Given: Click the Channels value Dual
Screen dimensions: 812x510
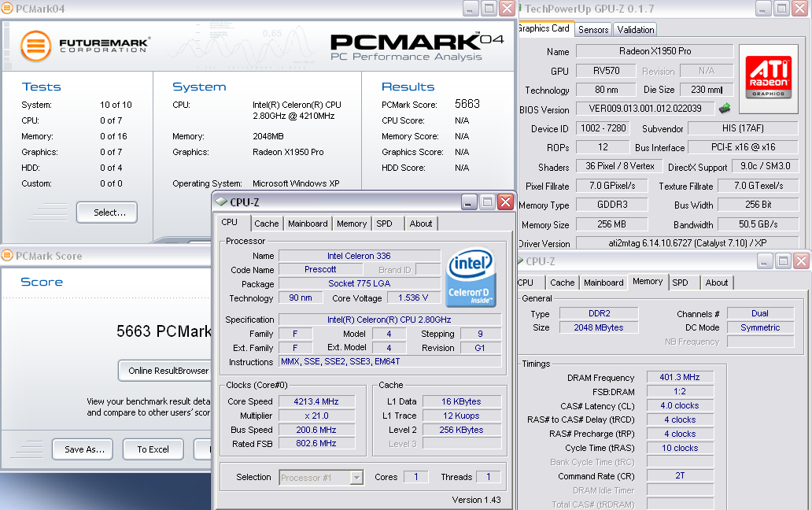Looking at the screenshot, I should click(760, 313).
